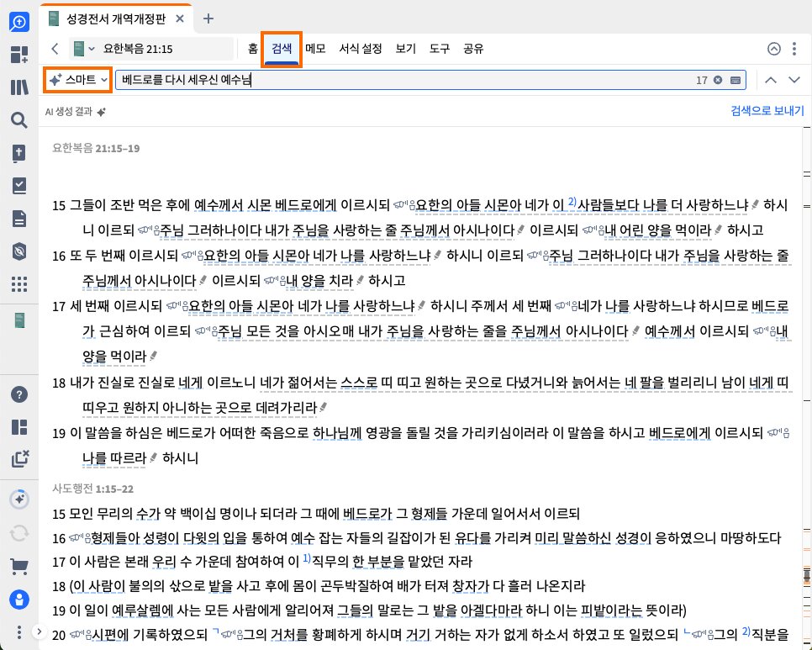Image resolution: width=812 pixels, height=650 pixels.
Task: Open the AI assistant sparkle icon in sidebar
Action: pyautogui.click(x=19, y=499)
